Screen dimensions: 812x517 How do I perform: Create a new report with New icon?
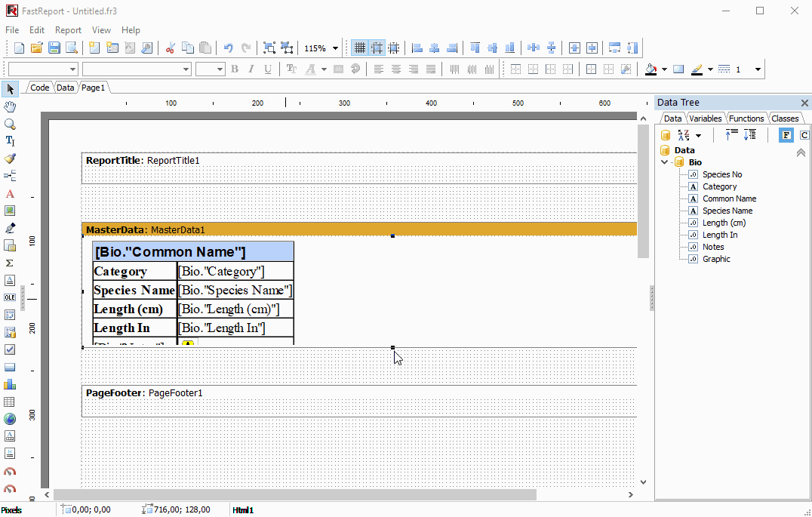pos(19,48)
